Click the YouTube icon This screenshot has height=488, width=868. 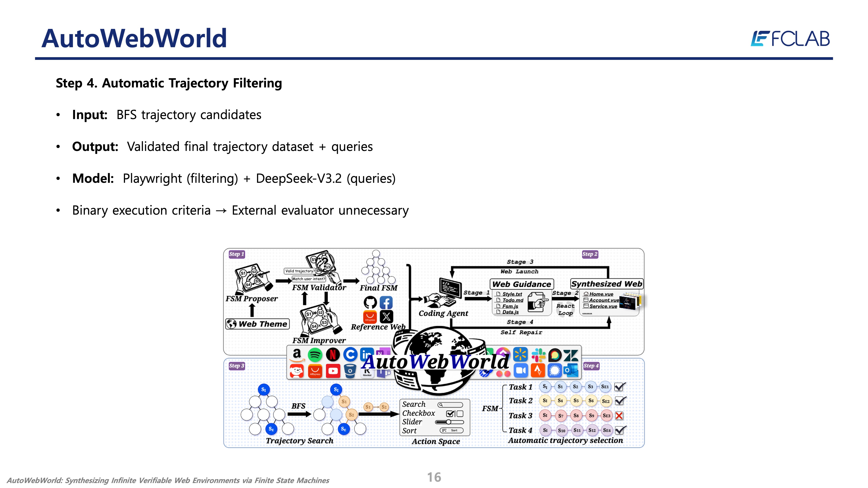pyautogui.click(x=333, y=371)
